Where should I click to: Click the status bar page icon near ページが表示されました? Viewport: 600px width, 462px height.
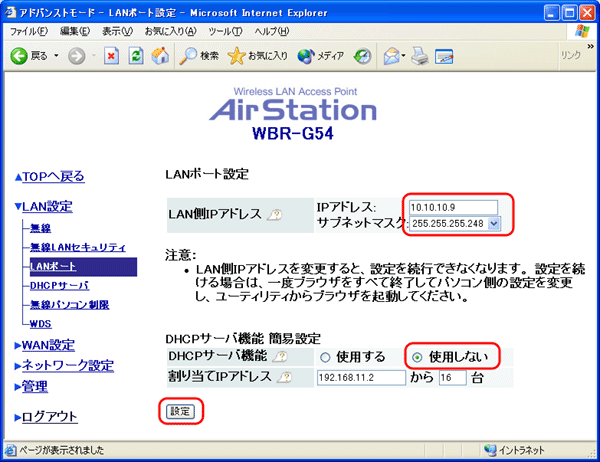pos(11,450)
